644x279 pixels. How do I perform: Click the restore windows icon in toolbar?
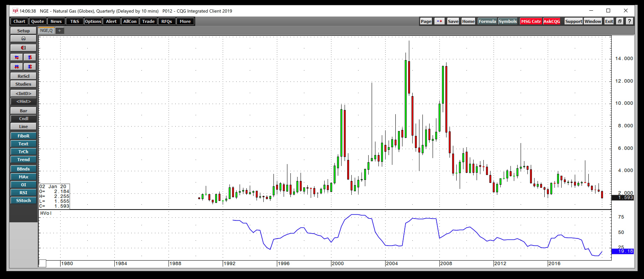620,21
